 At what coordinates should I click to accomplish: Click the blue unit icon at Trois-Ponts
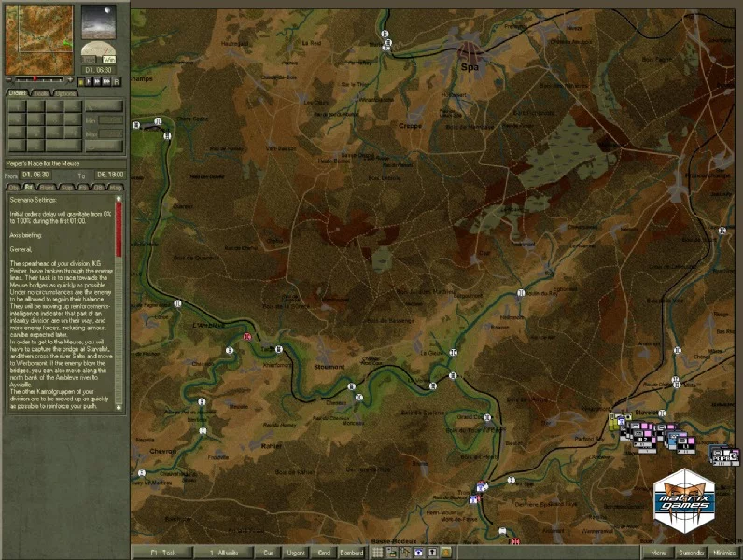point(481,487)
